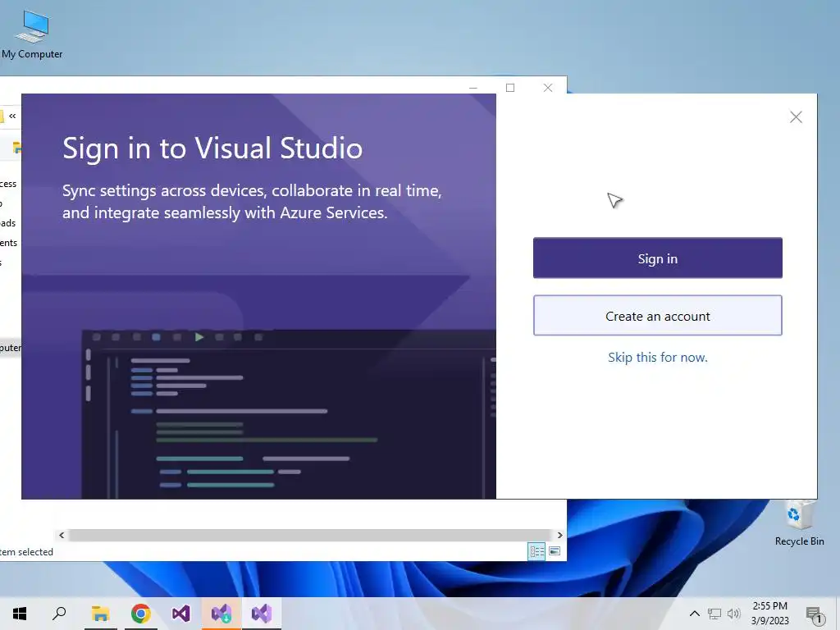Image resolution: width=840 pixels, height=630 pixels.
Task: Click the double chevron in Explorer address bar
Action: coord(12,116)
